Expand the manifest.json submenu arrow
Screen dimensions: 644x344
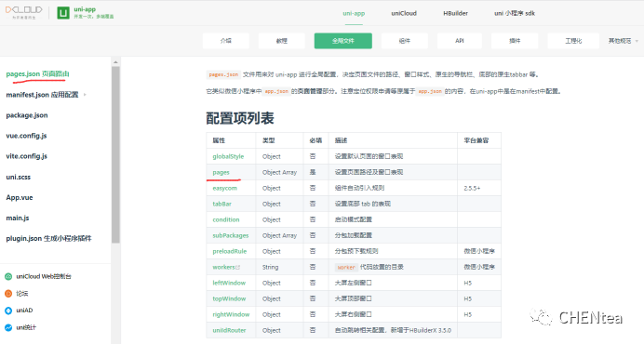click(x=85, y=95)
